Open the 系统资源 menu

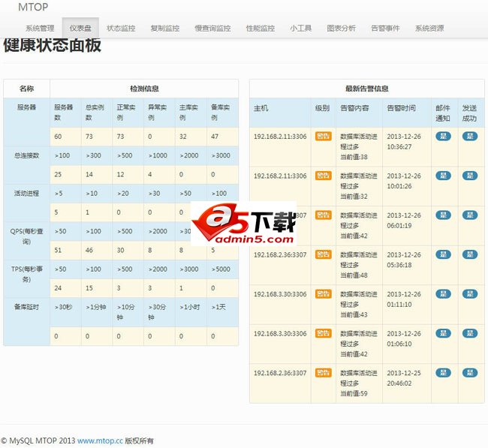(429, 29)
